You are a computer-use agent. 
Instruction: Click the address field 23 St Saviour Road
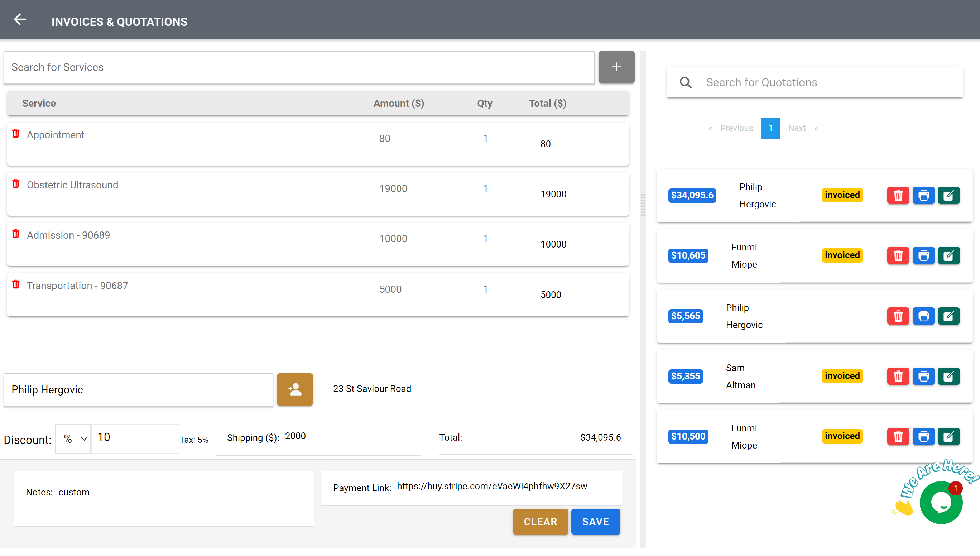pos(477,389)
